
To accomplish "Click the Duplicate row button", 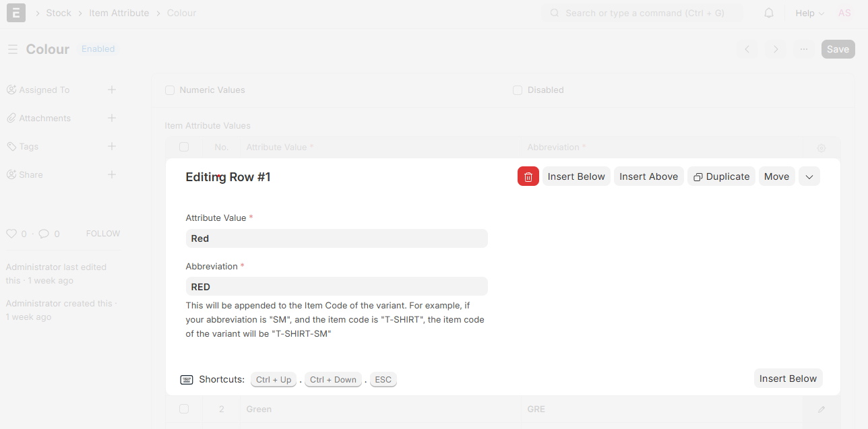I will click(721, 176).
